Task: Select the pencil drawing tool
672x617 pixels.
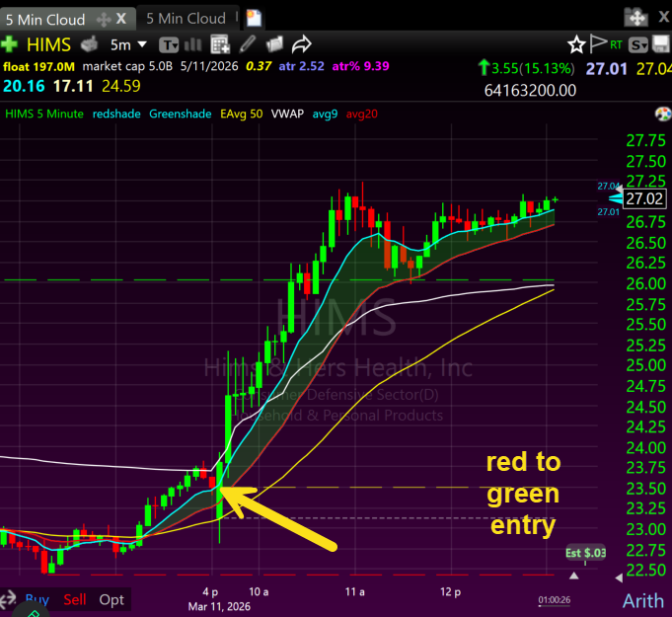Action: tap(248, 44)
